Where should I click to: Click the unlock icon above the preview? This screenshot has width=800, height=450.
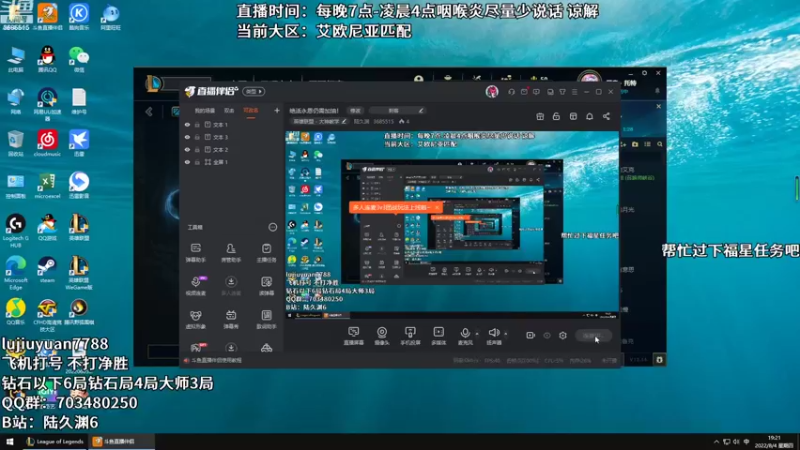(556, 116)
